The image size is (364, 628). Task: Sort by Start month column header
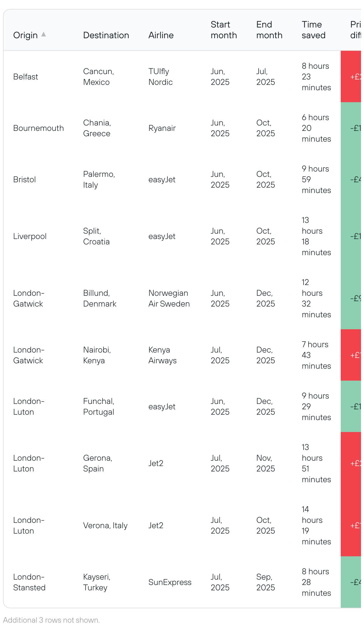tap(224, 30)
